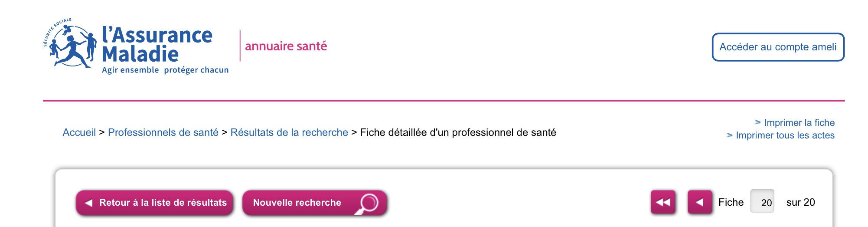Click the arrow bullet before Imprimer tous les actes
This screenshot has width=868, height=227.
(730, 135)
